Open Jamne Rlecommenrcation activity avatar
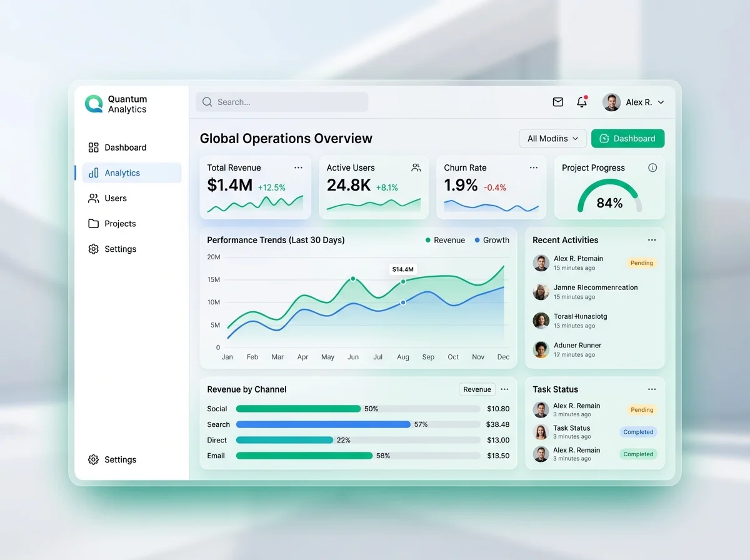 tap(541, 291)
